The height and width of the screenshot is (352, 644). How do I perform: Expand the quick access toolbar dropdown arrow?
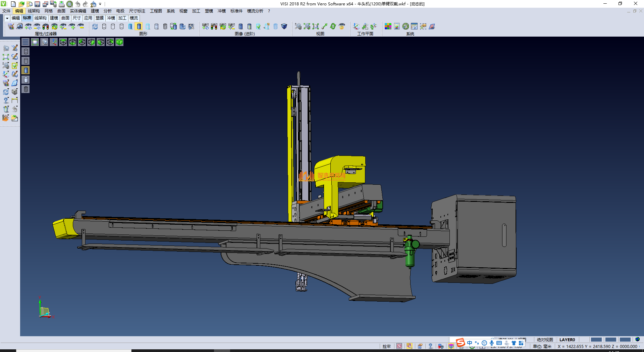pyautogui.click(x=100, y=4)
